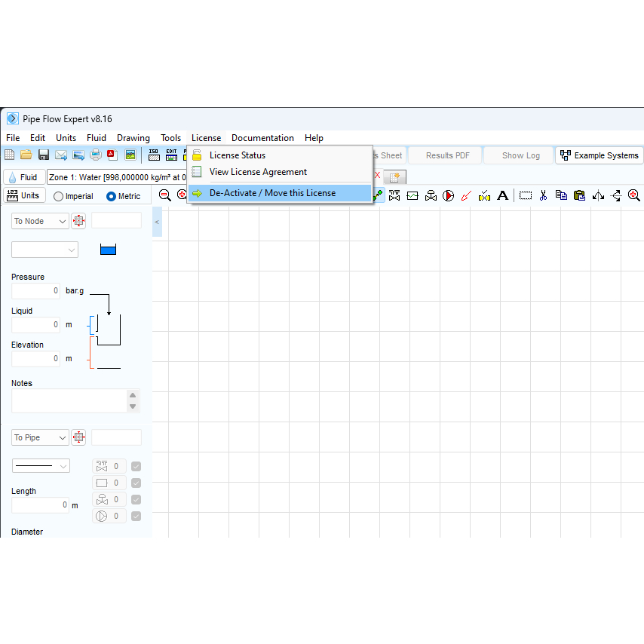Create a new grid document icon
644x644 pixels.
click(9, 155)
